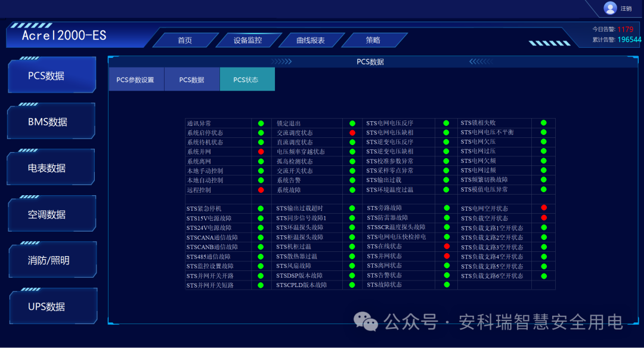
Task: Click the red STS电网空开状态 indicator
Action: [x=544, y=208]
